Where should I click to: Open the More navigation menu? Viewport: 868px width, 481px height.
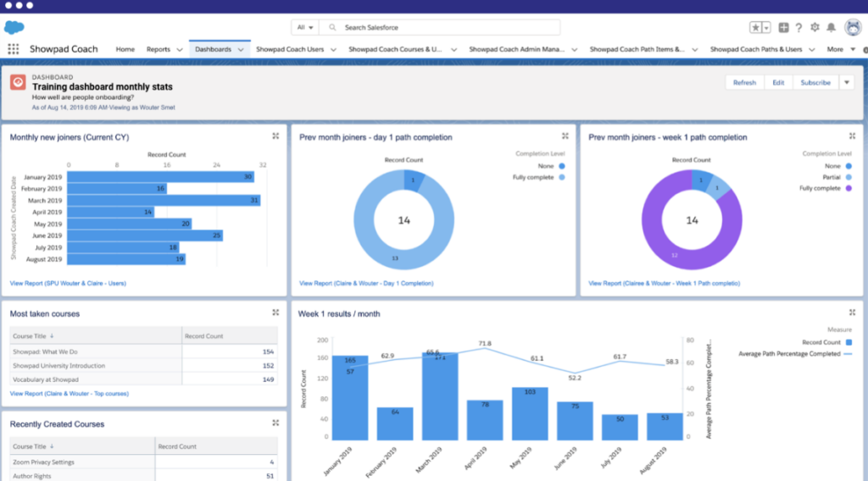click(x=841, y=49)
